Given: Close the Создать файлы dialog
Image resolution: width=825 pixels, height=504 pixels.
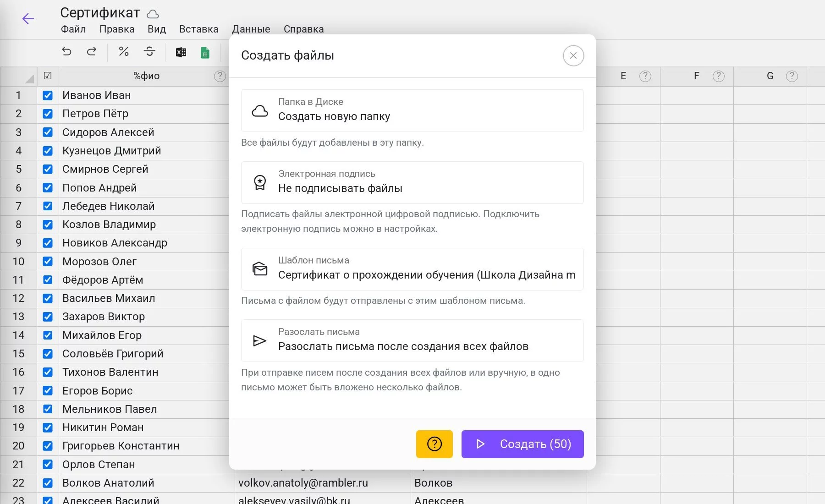Looking at the screenshot, I should 573,56.
